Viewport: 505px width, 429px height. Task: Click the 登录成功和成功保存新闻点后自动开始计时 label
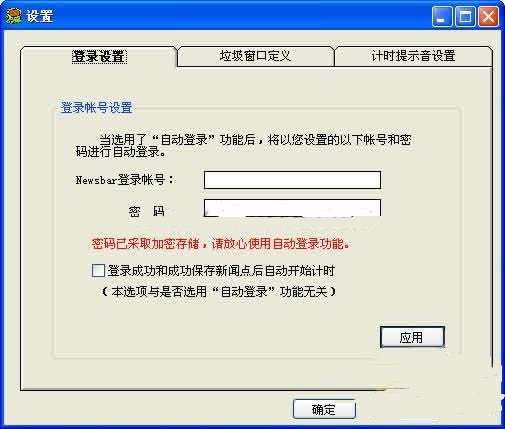pos(221,271)
